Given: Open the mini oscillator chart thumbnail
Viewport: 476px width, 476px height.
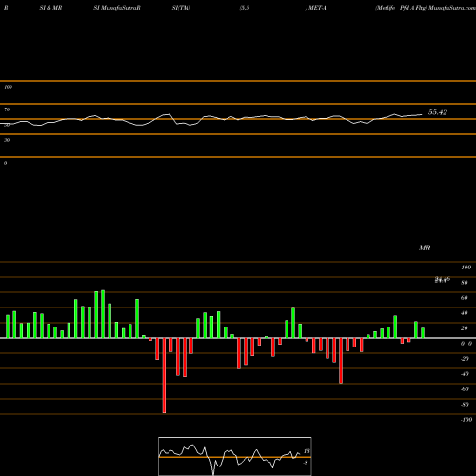Looking at the screenshot, I should click(x=235, y=456).
